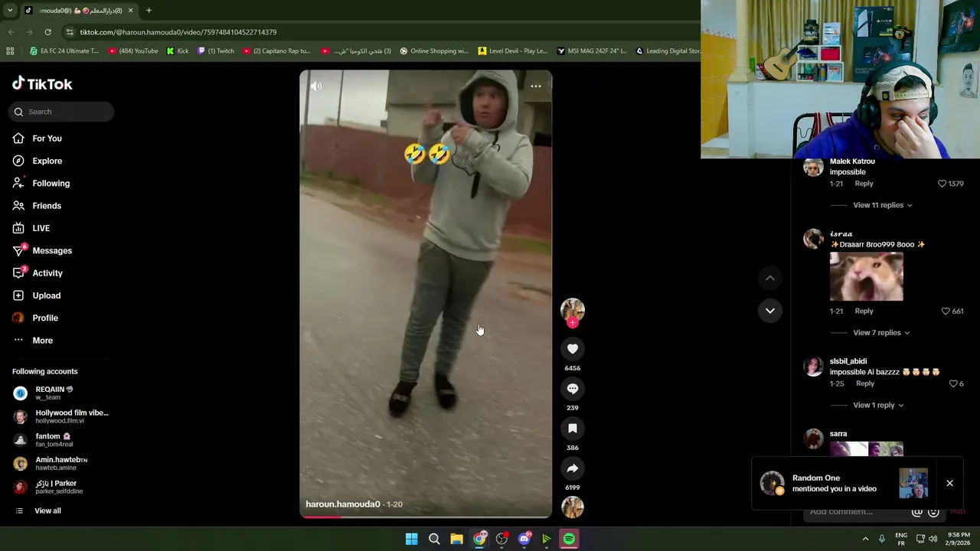Save video with the bookmark icon

coord(573,429)
